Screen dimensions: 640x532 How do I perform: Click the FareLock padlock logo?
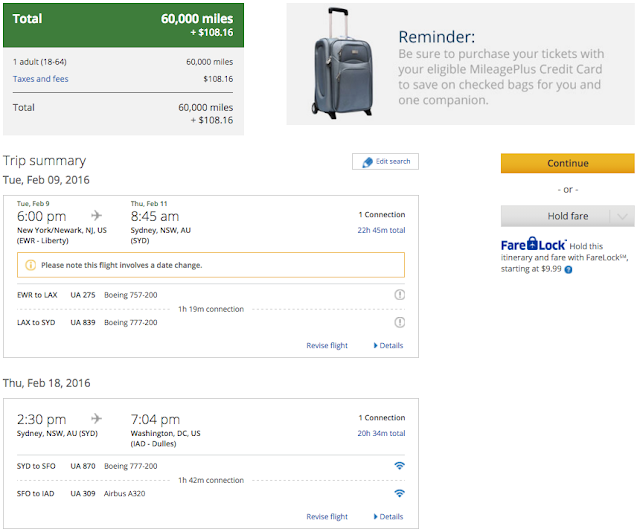pyautogui.click(x=533, y=243)
